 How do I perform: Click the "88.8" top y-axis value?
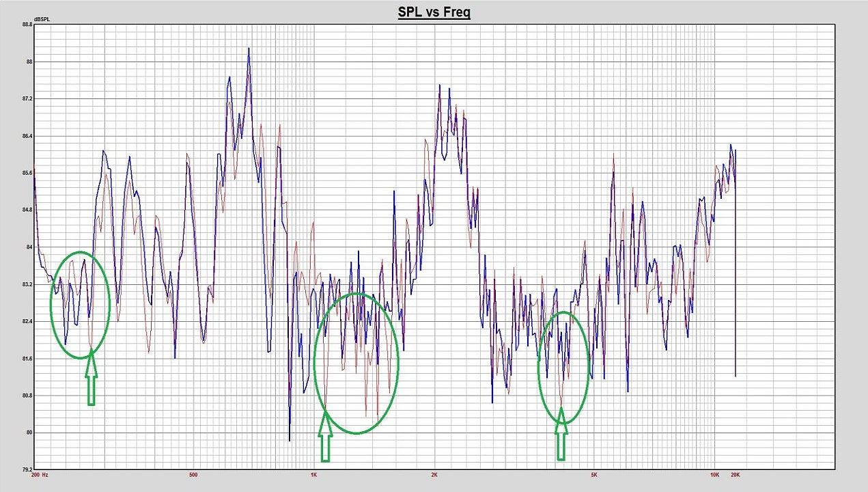27,25
